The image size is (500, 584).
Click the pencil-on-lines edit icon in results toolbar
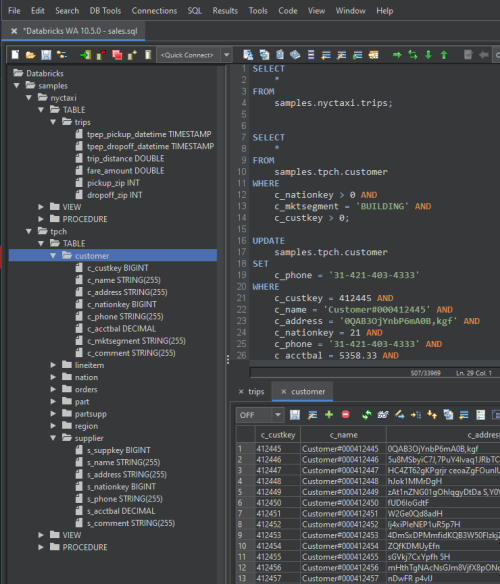(x=312, y=415)
